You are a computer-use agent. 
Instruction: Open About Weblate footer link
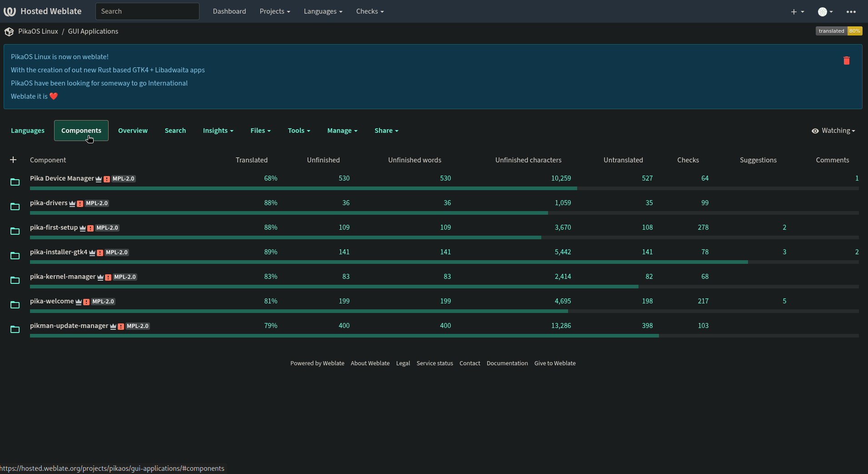click(370, 363)
